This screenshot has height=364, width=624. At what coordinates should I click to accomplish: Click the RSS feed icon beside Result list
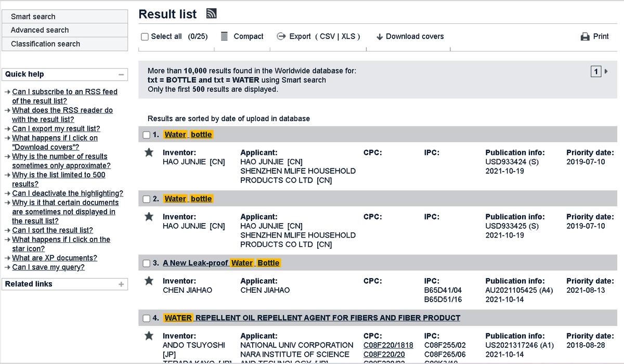(x=211, y=14)
